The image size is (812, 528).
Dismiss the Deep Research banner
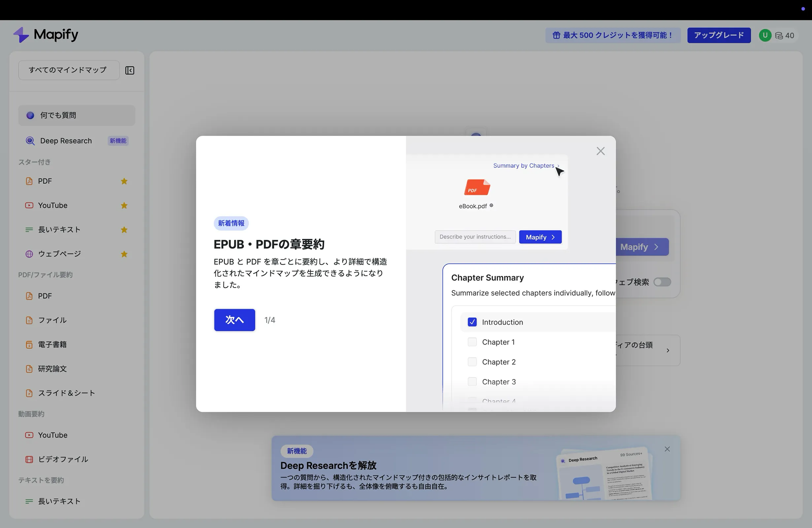point(667,449)
